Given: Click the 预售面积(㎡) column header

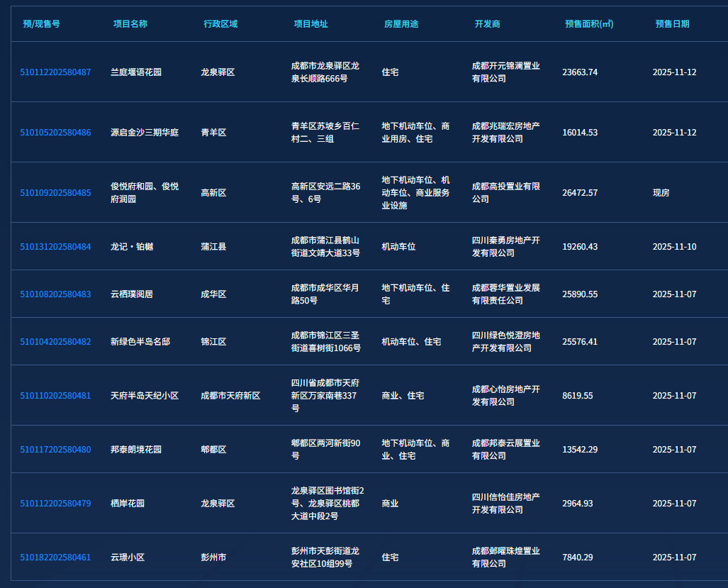Looking at the screenshot, I should click(x=589, y=24).
